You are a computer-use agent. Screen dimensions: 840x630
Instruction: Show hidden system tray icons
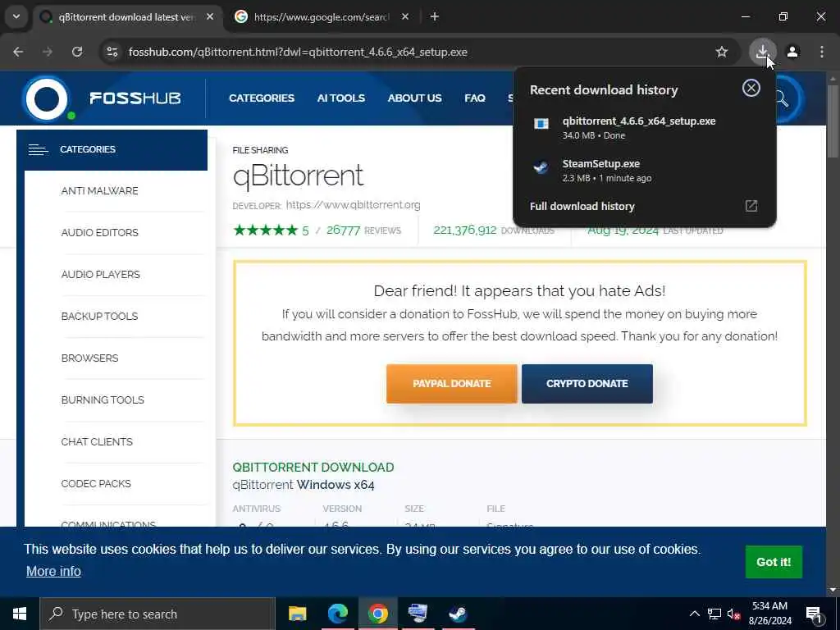tap(694, 614)
